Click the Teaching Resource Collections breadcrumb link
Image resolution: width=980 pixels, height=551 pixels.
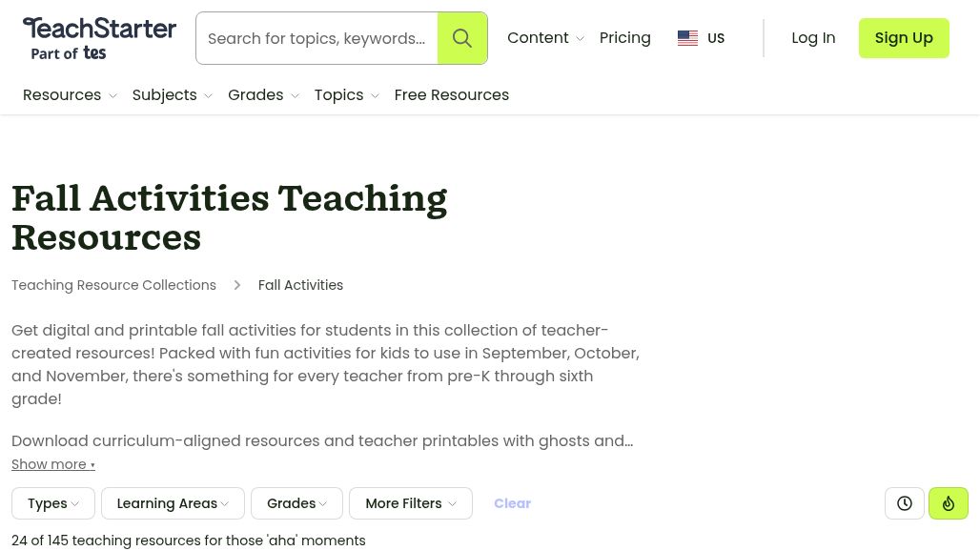click(113, 285)
